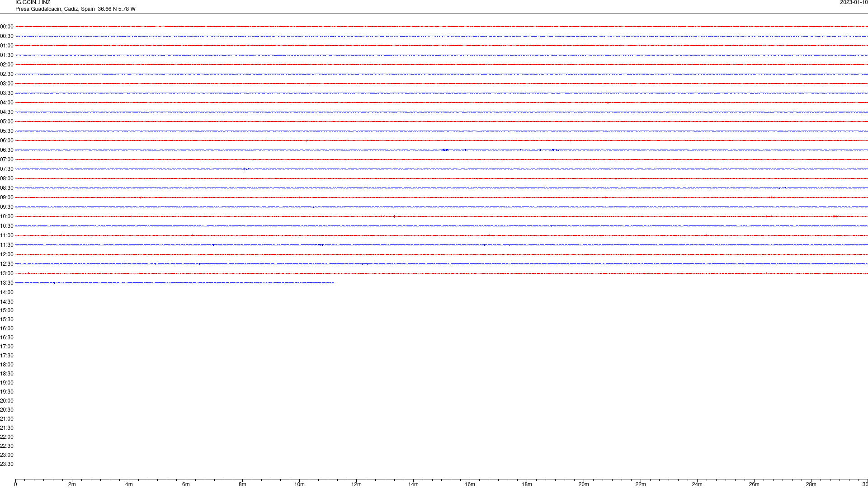Click the 03:30 row label

(7, 93)
